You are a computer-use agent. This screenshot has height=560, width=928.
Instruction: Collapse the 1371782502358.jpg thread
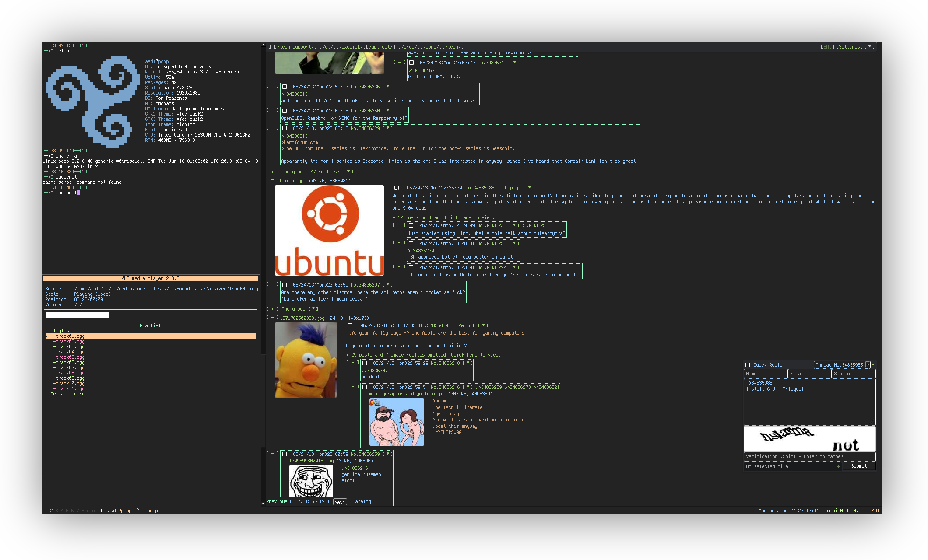[x=272, y=318]
